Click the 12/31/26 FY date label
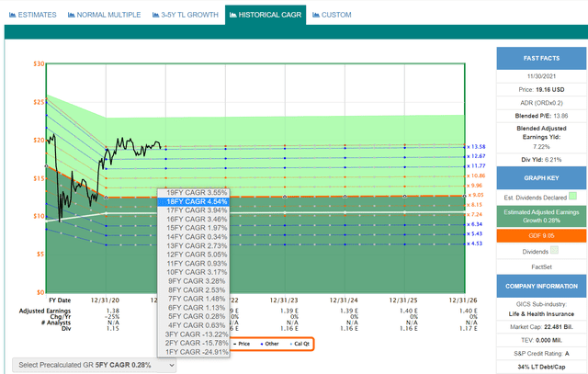Image resolution: width=588 pixels, height=374 pixels. (463, 300)
